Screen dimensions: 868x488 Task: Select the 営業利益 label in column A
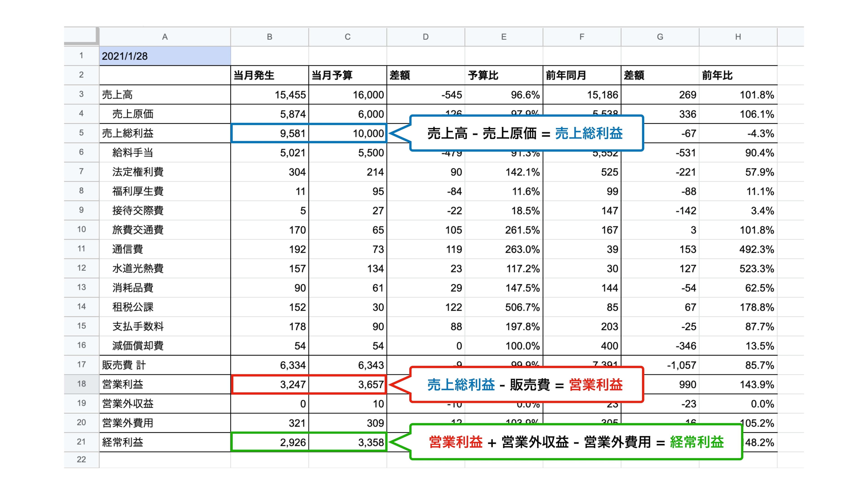[165, 384]
